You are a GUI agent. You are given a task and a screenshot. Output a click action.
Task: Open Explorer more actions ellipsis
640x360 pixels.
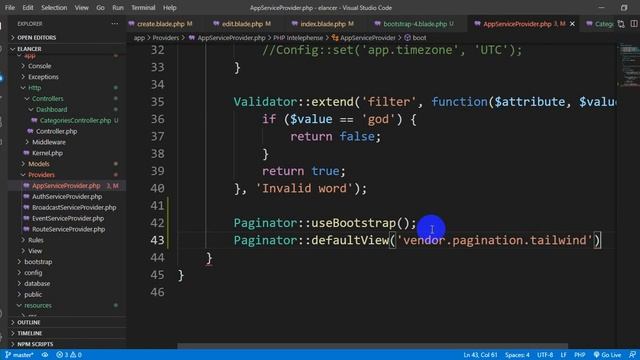[115, 24]
